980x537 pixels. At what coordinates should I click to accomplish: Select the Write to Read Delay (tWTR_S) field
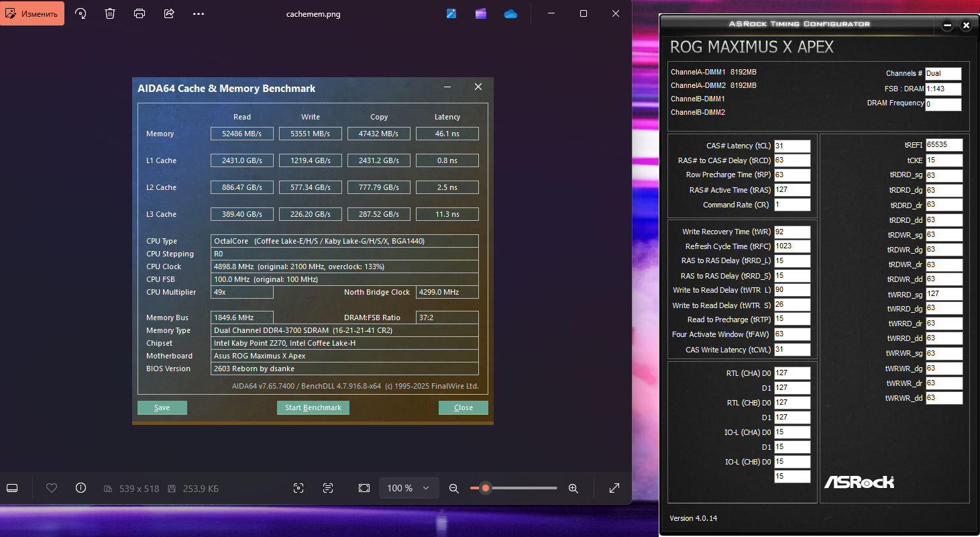792,305
